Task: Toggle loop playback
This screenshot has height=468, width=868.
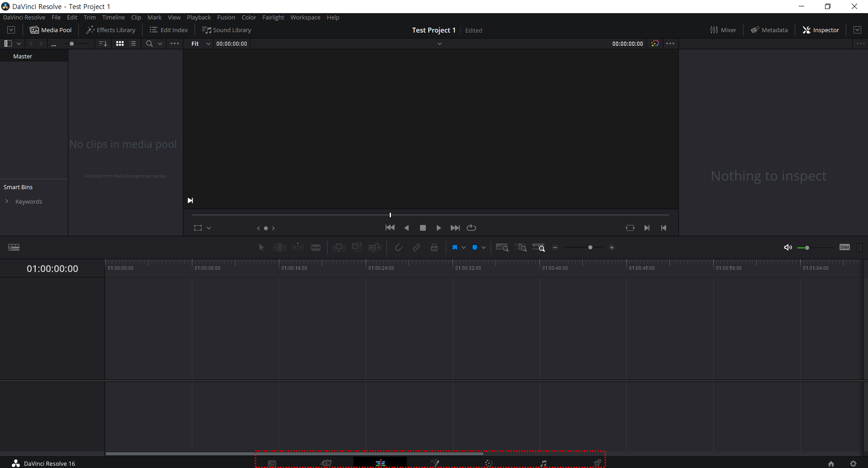Action: coord(472,228)
